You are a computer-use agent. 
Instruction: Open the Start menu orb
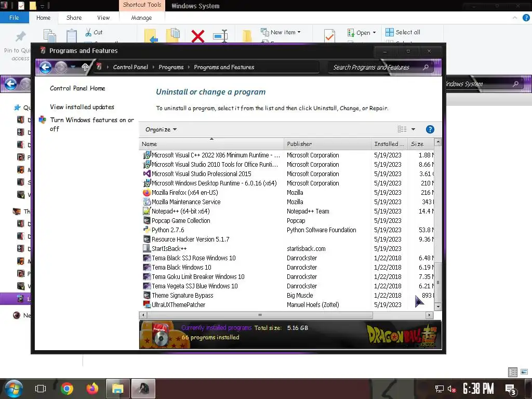pos(14,389)
